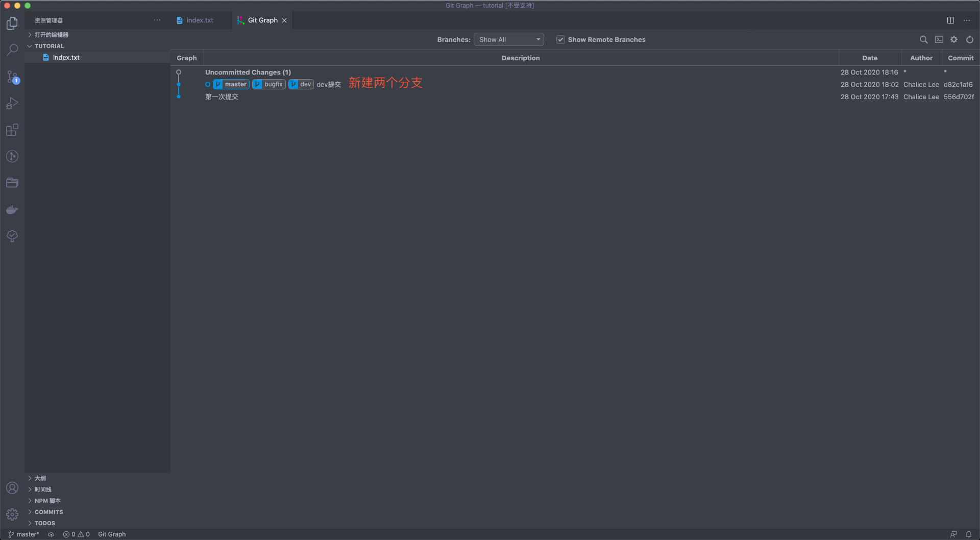
Task: Open the Source Control view in activity bar
Action: click(x=12, y=77)
